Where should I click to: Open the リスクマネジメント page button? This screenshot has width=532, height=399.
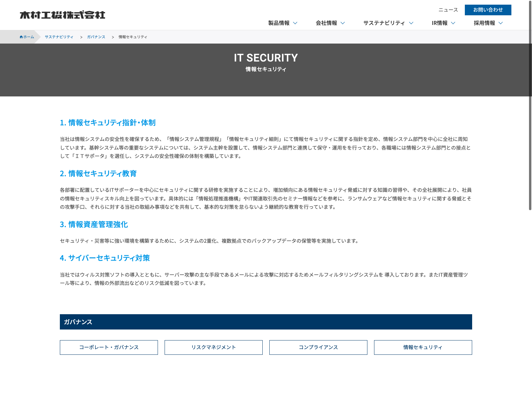pos(213,347)
